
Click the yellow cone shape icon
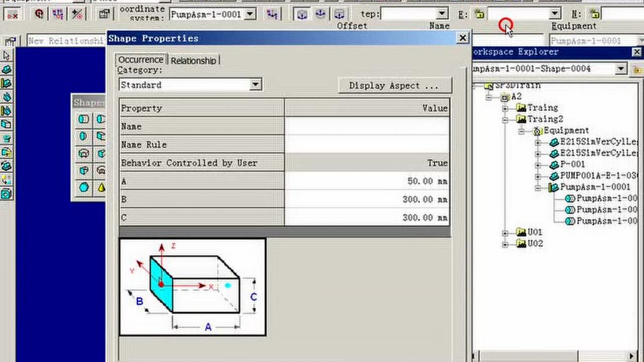[x=101, y=188]
